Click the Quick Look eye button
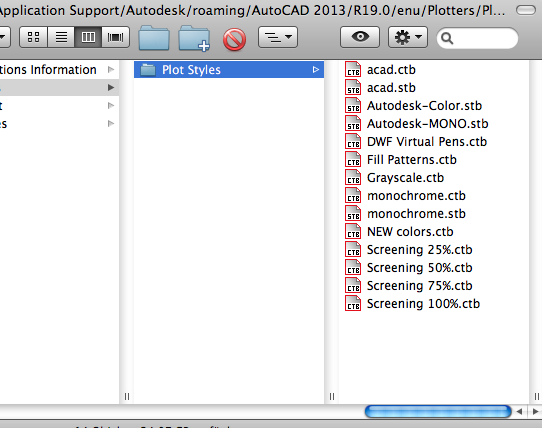The height and width of the screenshot is (428, 542). tap(360, 37)
